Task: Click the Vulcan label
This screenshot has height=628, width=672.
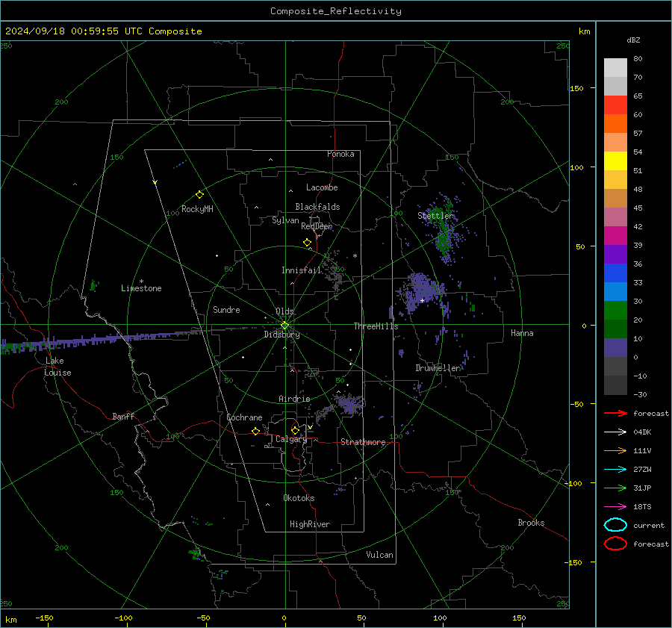Action: 380,555
